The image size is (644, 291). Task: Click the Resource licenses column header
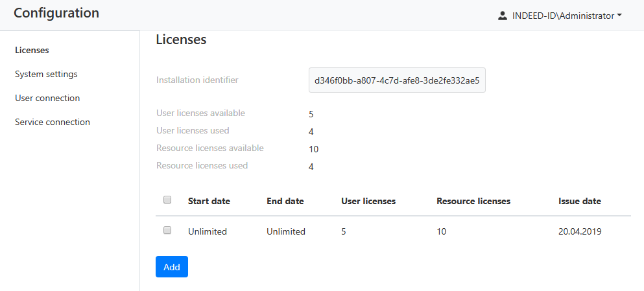click(x=473, y=201)
